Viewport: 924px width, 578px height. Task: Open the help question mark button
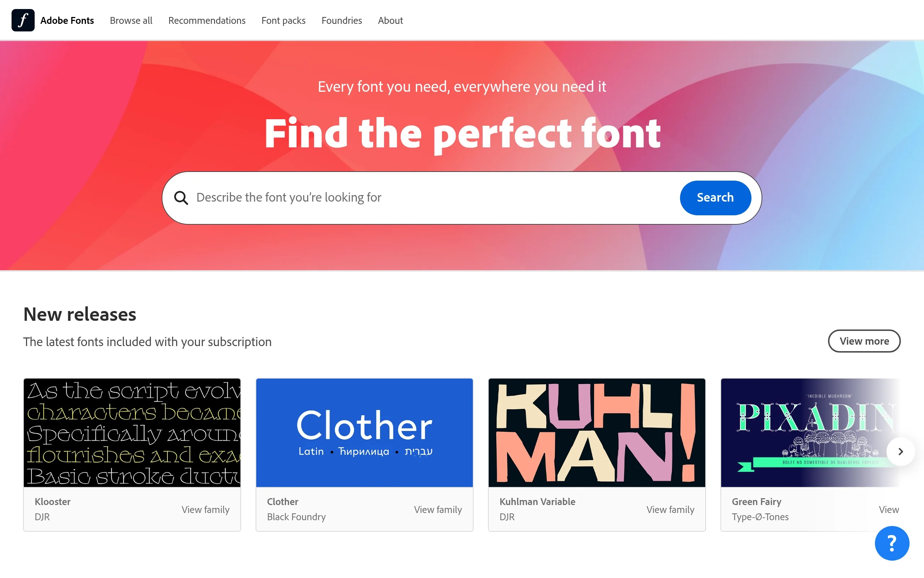coord(892,543)
